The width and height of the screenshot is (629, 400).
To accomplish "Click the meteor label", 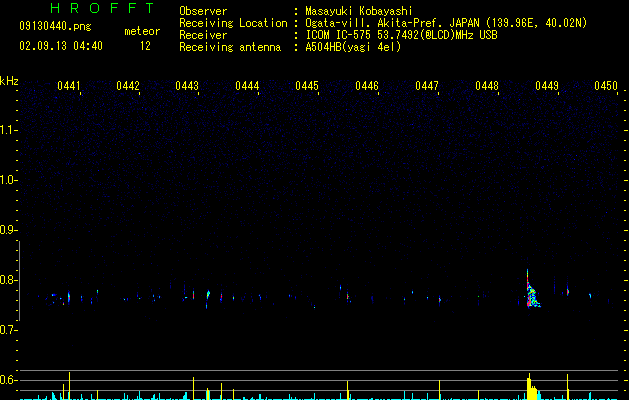I will click(142, 31).
